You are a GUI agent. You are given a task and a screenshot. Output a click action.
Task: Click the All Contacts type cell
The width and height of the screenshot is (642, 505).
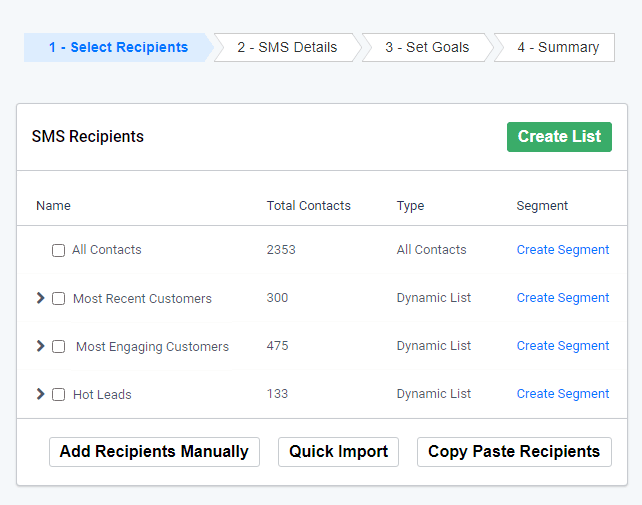[432, 250]
